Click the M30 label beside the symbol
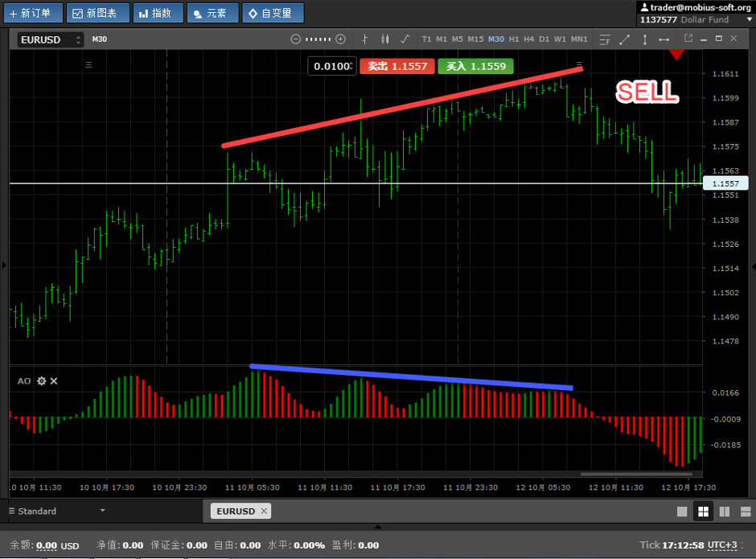This screenshot has height=559, width=756. pos(99,39)
